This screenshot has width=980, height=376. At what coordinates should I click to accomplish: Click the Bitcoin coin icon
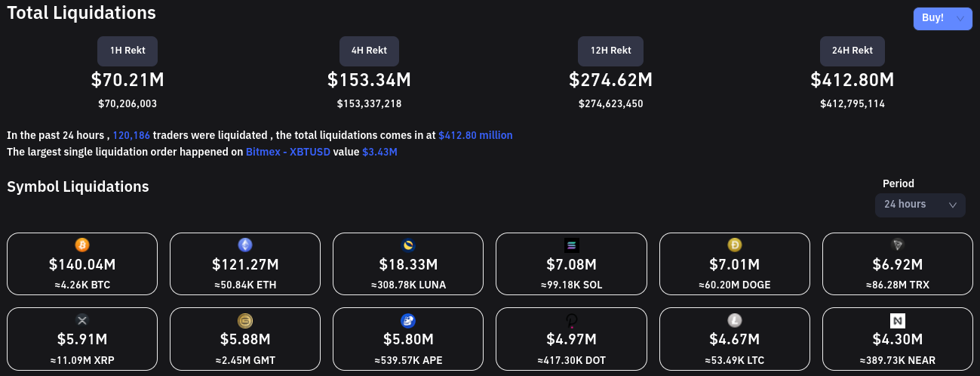[x=82, y=245]
